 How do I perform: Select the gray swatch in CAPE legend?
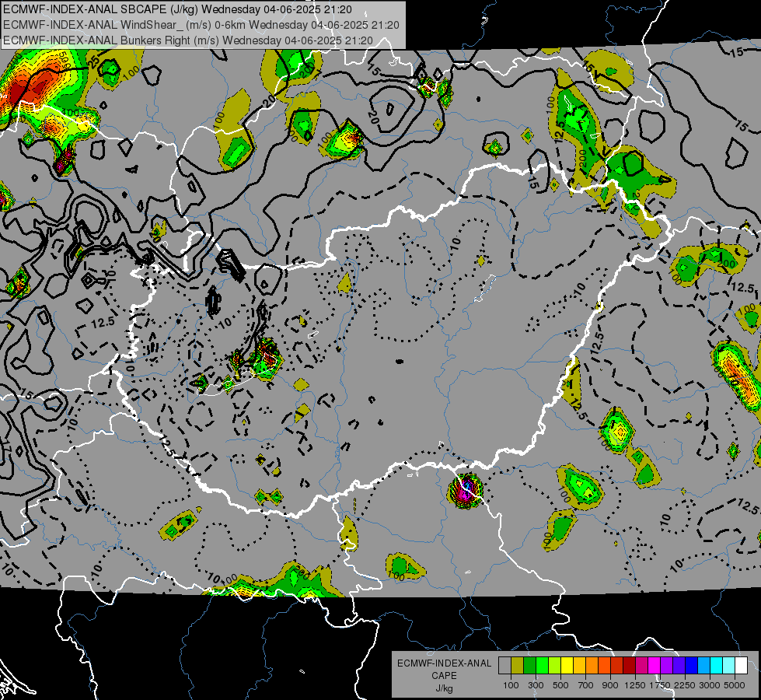click(x=504, y=666)
